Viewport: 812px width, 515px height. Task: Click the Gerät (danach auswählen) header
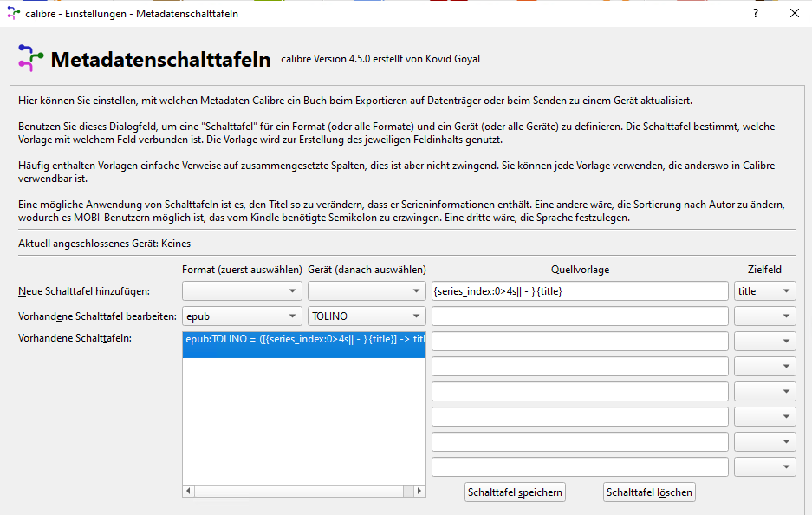click(367, 270)
